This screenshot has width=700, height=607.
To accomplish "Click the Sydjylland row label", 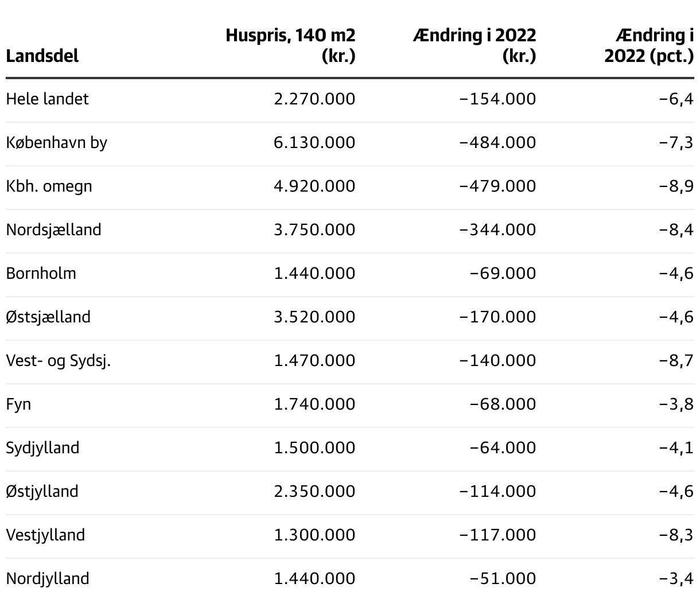I will point(43,448).
